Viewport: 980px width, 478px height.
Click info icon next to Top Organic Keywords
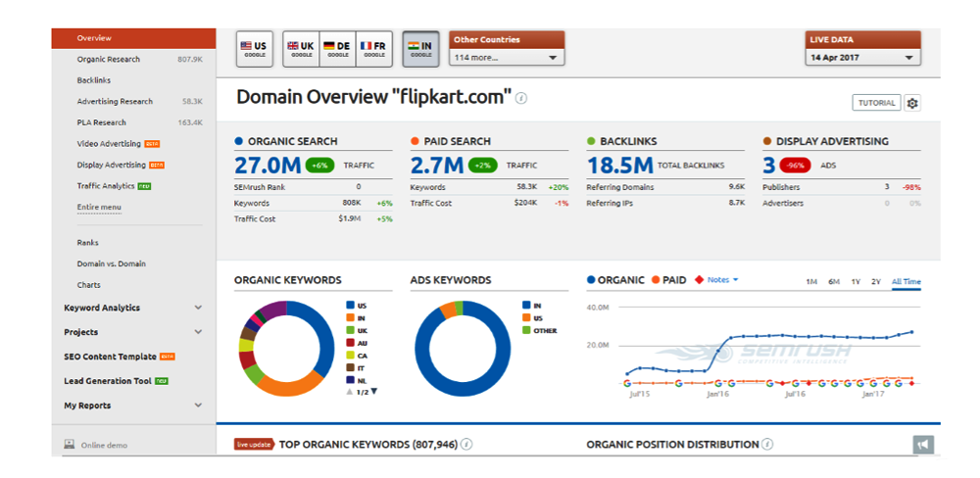click(x=466, y=445)
